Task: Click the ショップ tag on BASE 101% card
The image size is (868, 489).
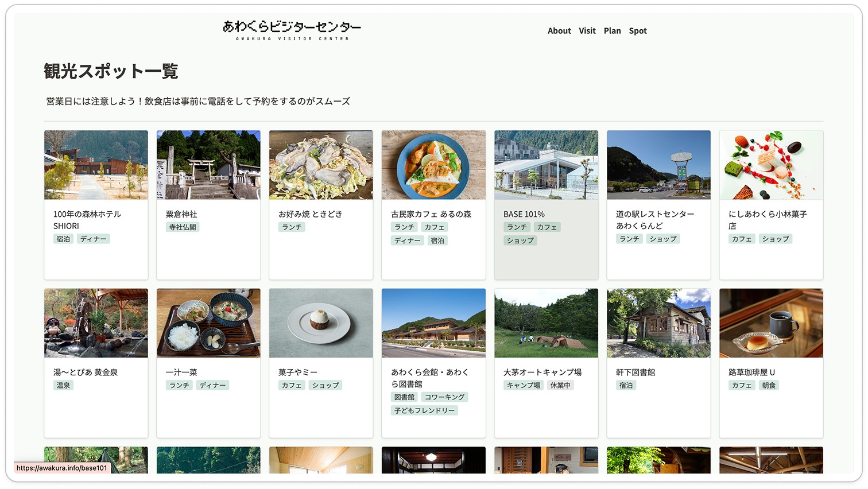Action: pos(520,240)
